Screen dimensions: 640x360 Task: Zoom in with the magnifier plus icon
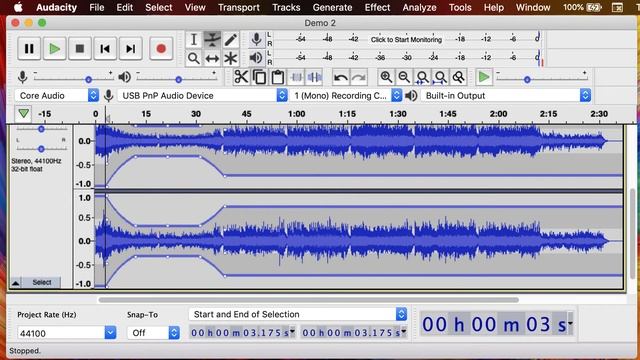(386, 77)
